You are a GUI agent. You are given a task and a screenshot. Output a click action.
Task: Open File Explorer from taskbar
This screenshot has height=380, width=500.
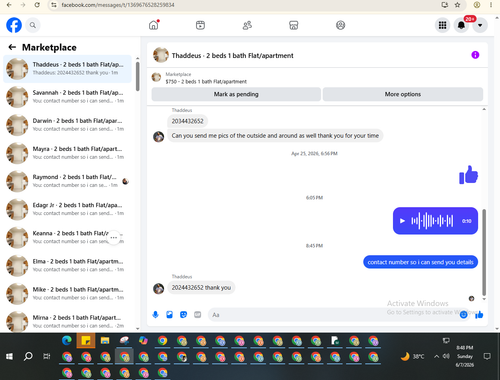[105, 340]
